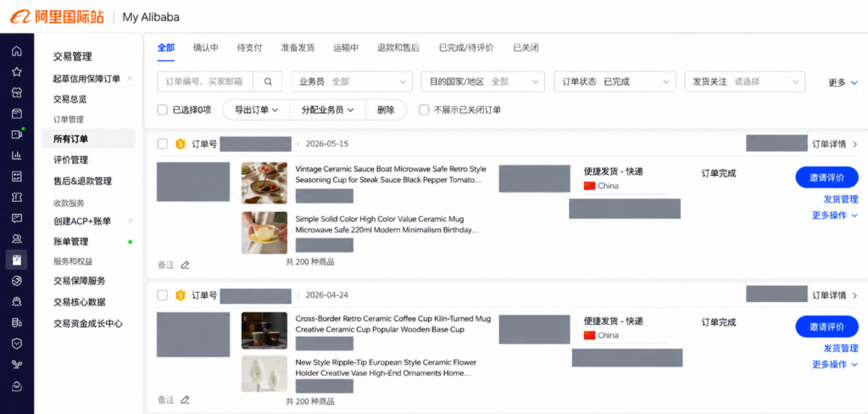
Task: Click the external link arrow beside 起草信用保障订单
Action: [130, 79]
